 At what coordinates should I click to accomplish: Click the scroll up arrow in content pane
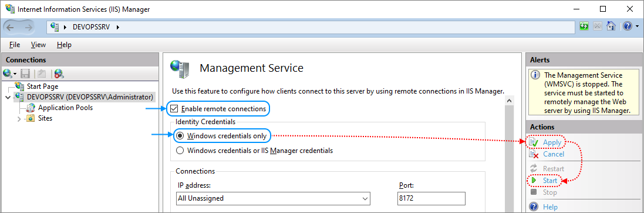click(x=510, y=101)
